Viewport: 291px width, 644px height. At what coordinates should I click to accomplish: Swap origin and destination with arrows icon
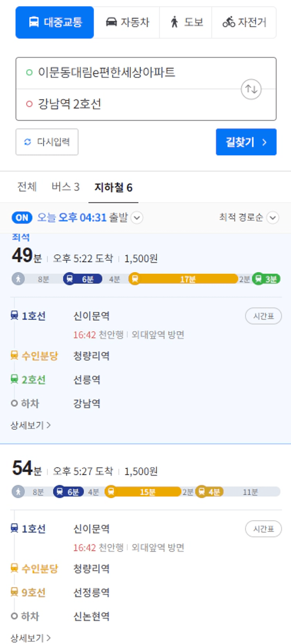pos(251,89)
